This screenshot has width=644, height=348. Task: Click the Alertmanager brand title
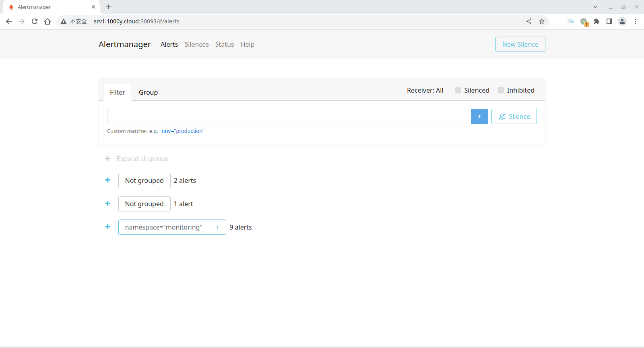125,44
